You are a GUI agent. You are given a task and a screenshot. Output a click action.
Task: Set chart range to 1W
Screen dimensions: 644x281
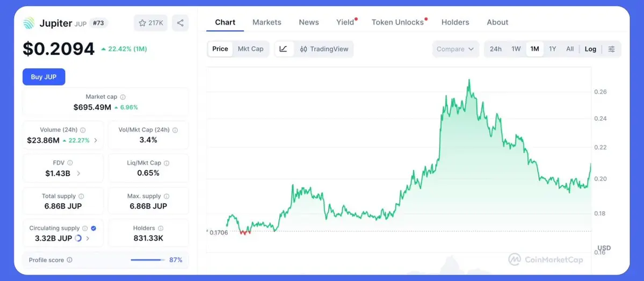(516, 49)
